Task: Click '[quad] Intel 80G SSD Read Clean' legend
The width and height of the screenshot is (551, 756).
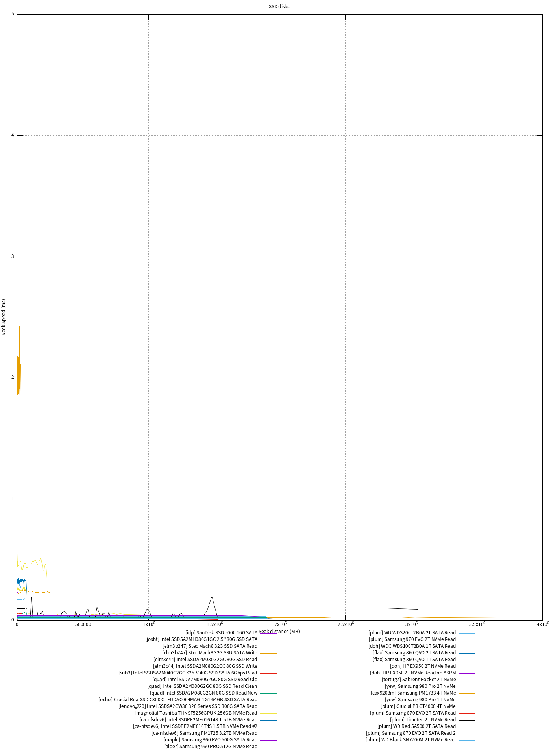Action: 202,686
